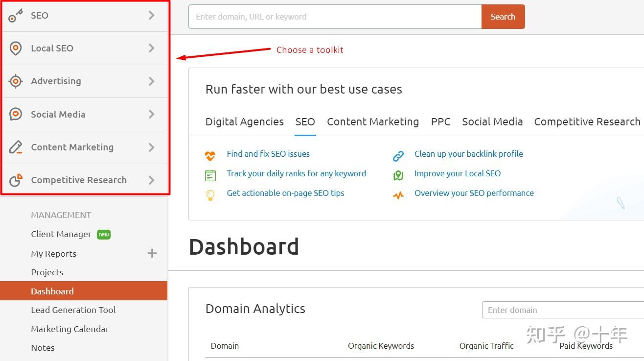Expand the Social Media section chevron
644x361 pixels.
coord(152,114)
